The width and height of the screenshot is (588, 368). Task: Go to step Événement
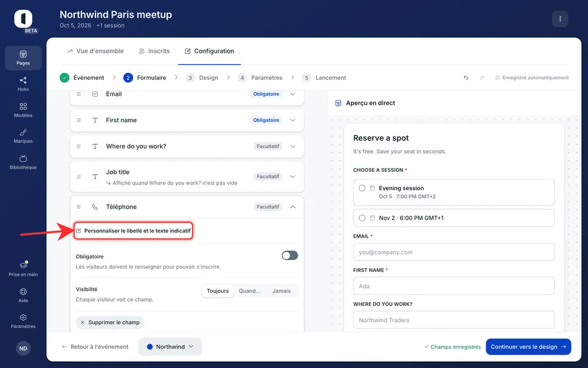[81, 78]
